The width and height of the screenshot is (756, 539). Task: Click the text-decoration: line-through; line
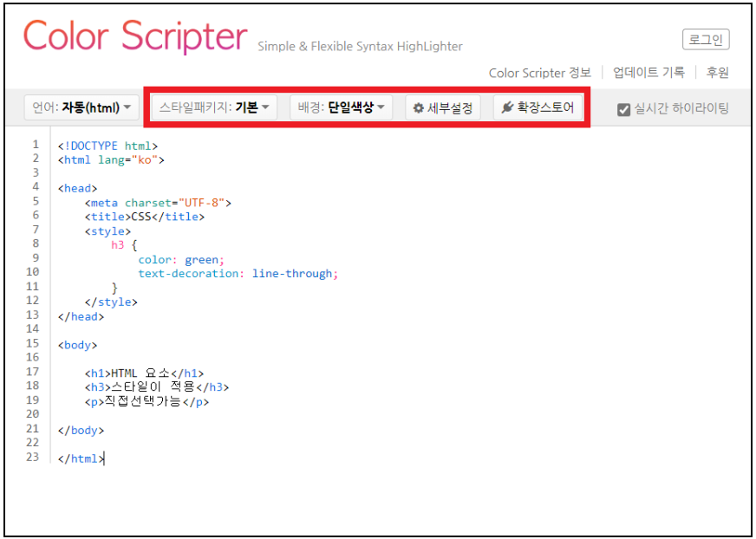[238, 274]
